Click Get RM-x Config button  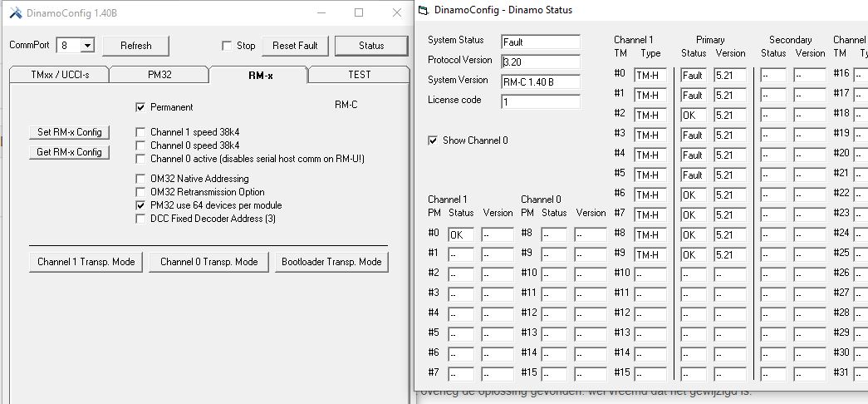(70, 152)
